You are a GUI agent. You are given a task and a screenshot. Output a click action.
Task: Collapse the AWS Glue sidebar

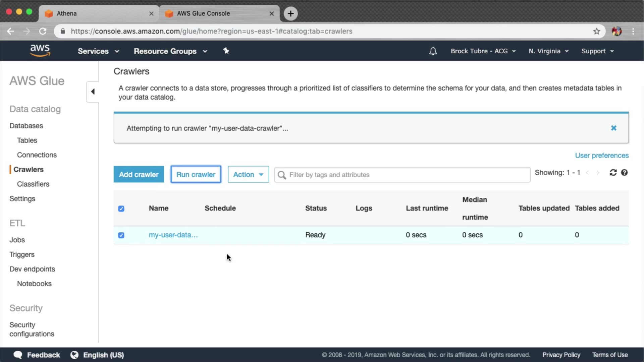(x=93, y=92)
